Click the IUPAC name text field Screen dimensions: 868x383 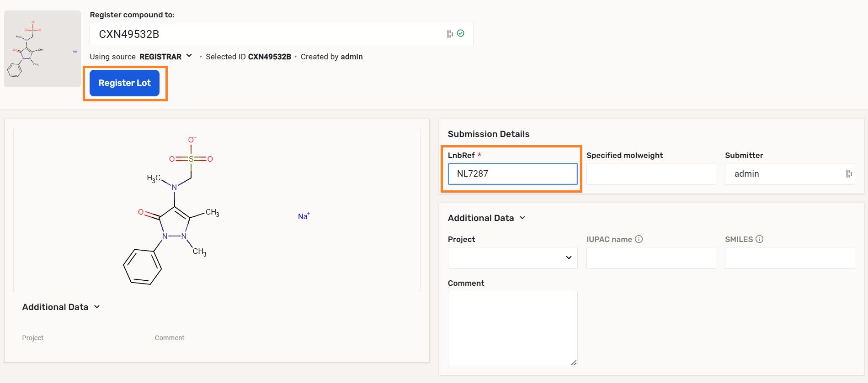click(x=651, y=258)
